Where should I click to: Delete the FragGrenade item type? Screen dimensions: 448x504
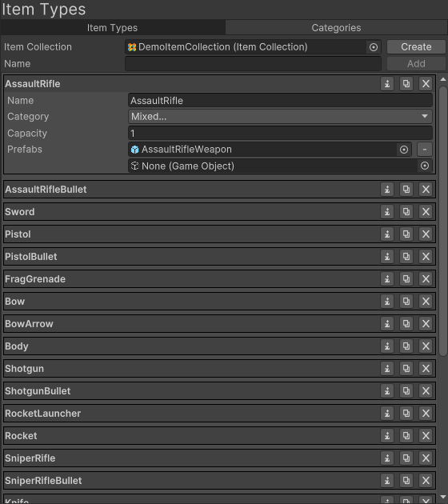point(426,279)
